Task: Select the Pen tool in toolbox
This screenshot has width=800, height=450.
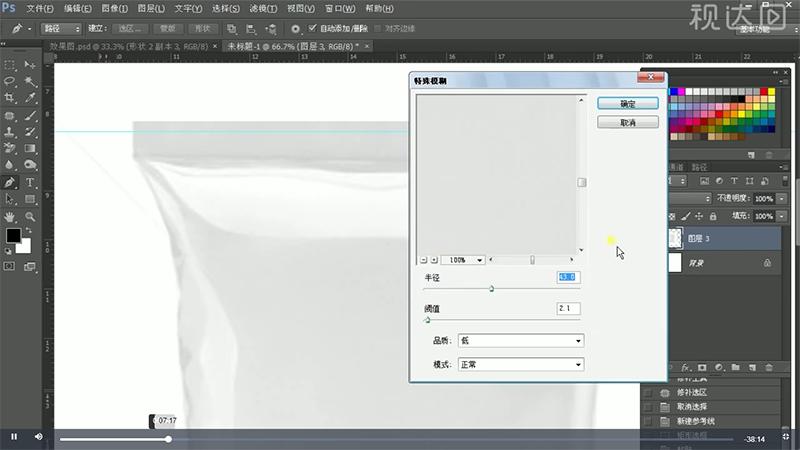Action: click(x=10, y=183)
